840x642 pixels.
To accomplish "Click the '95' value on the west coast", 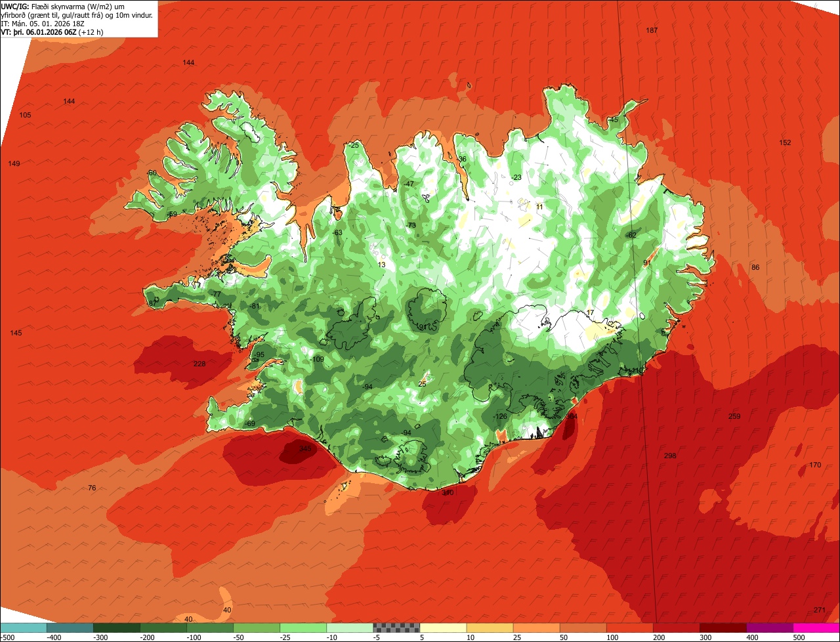I will click(261, 355).
